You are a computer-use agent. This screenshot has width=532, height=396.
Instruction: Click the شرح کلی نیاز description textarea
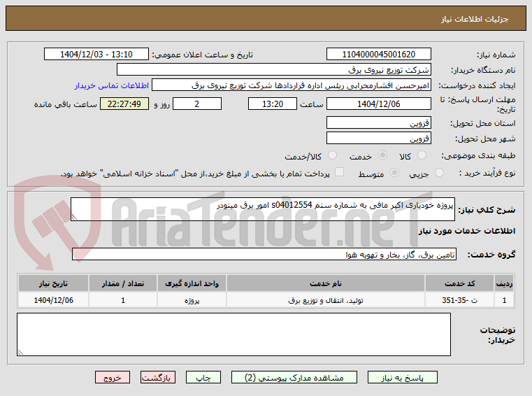click(x=263, y=209)
